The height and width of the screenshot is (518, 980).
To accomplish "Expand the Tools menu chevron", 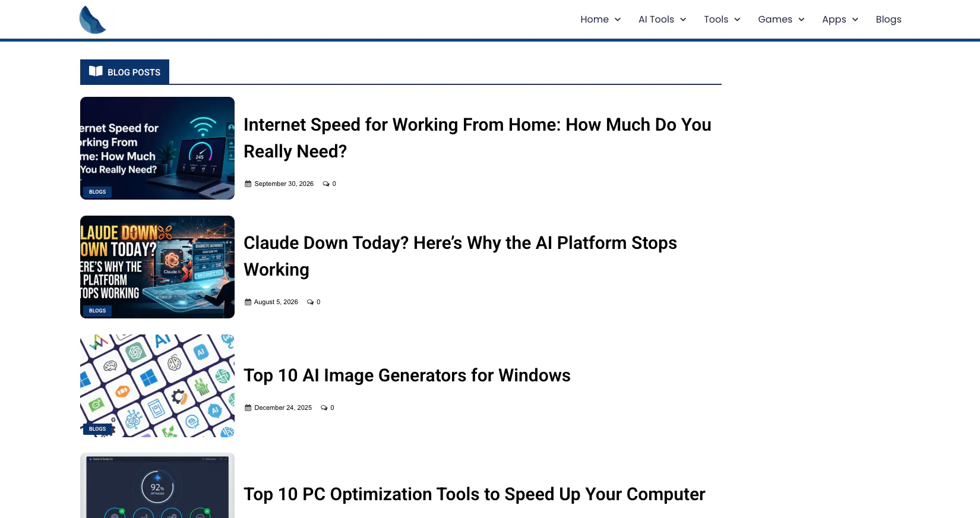I will [737, 20].
